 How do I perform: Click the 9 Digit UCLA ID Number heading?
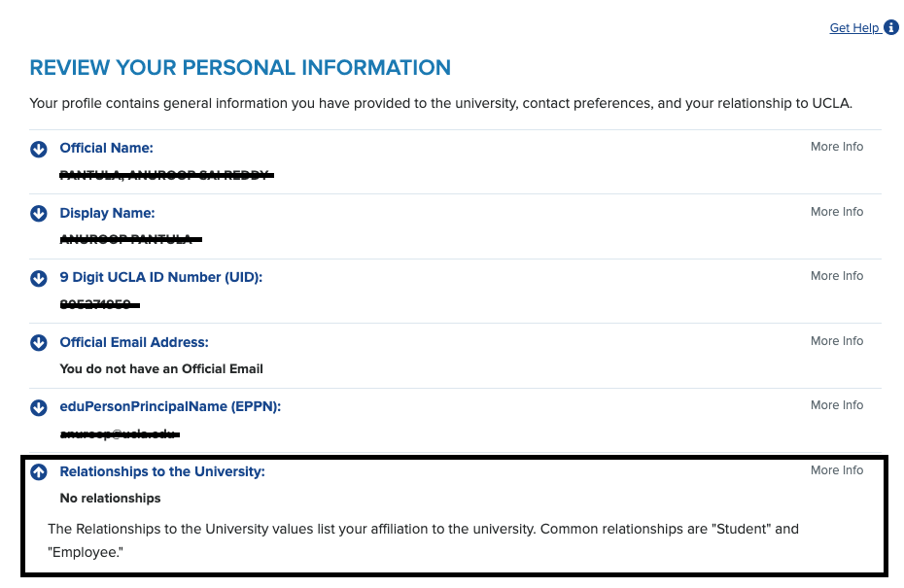[x=161, y=277]
